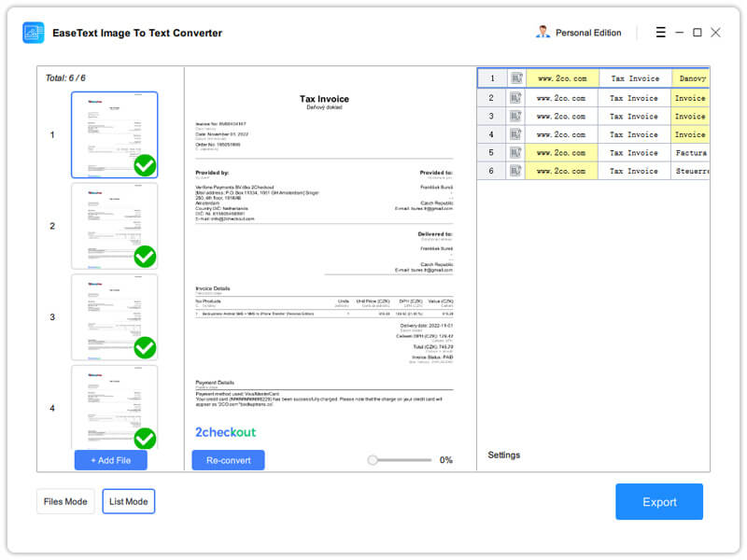This screenshot has height=560, width=747.
Task: Select the Steuerre cell in row 6
Action: pos(690,171)
